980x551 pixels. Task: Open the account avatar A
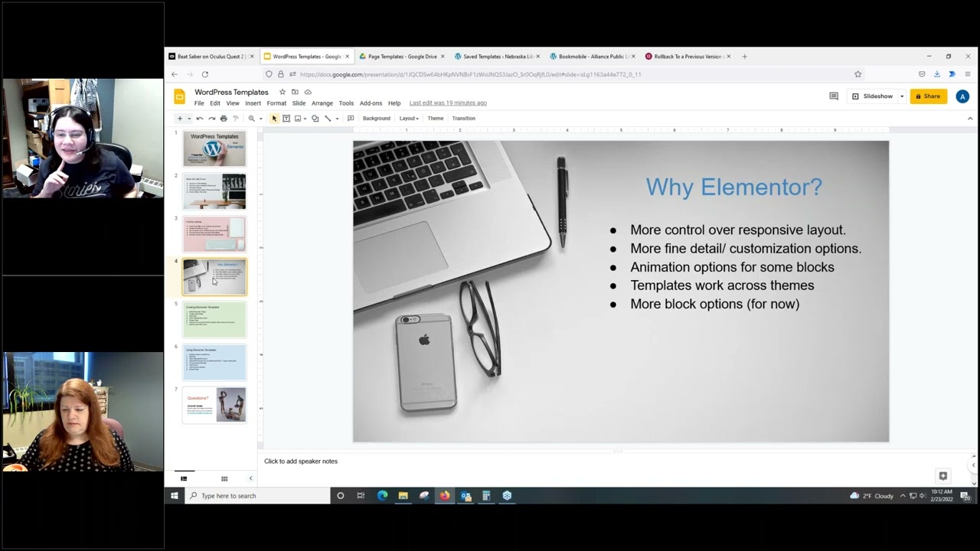962,96
